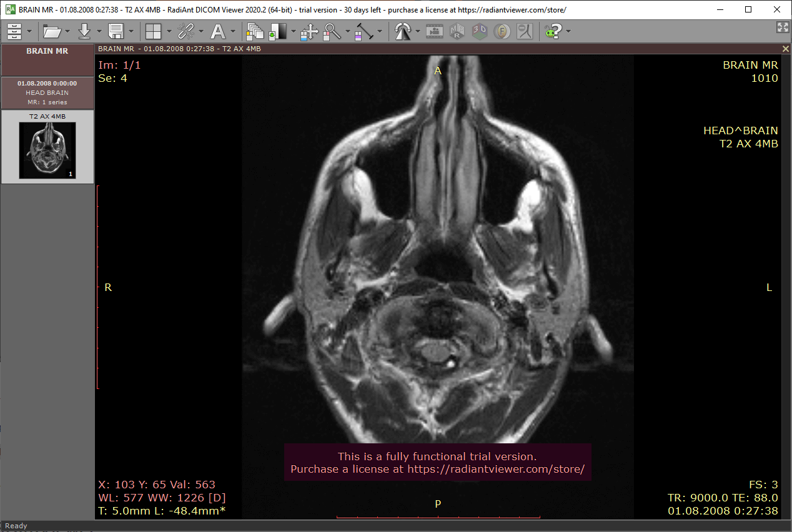Select the Length measurement tool

click(364, 31)
